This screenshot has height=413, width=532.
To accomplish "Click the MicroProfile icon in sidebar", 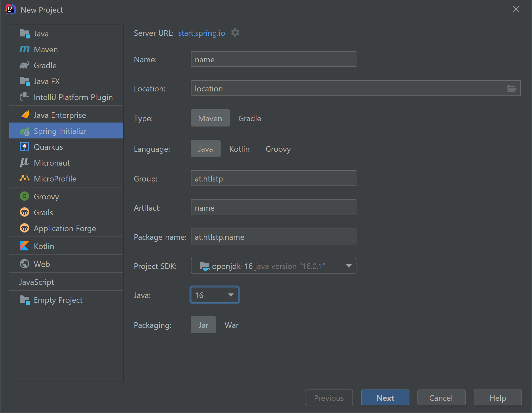I will pos(25,179).
